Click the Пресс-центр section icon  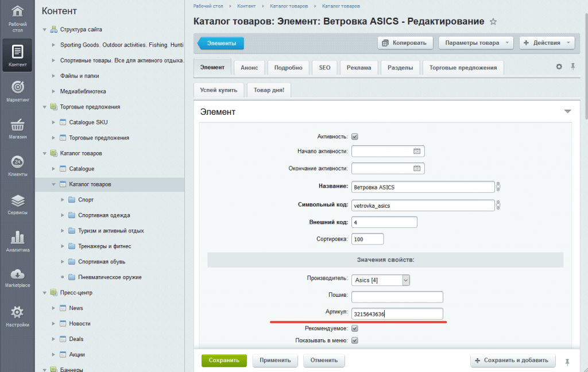point(53,293)
